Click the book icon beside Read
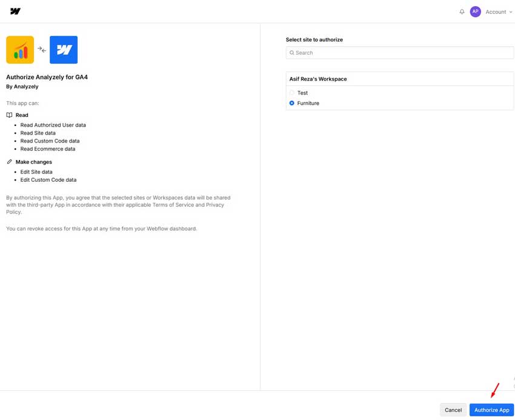Screen dimensions: 515x420 tap(9, 115)
